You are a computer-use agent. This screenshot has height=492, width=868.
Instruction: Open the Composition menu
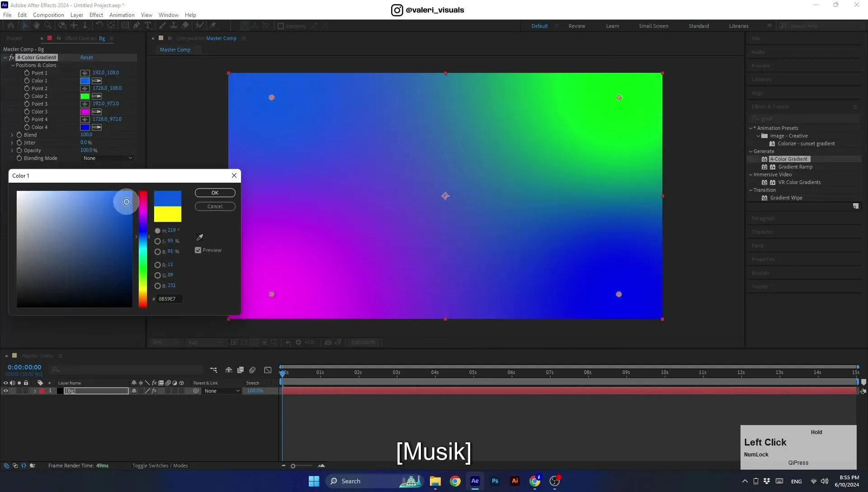tap(48, 15)
